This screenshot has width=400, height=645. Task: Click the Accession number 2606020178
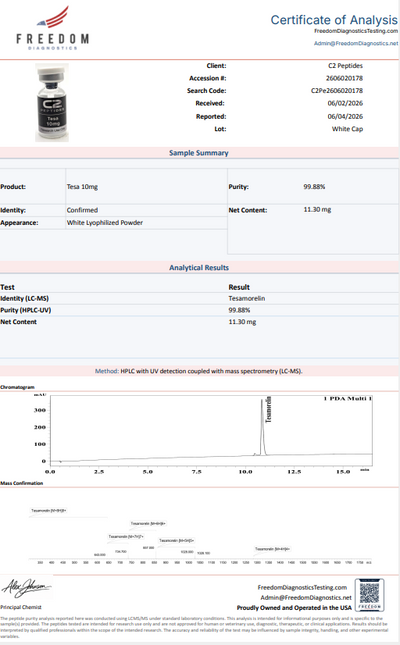(344, 78)
